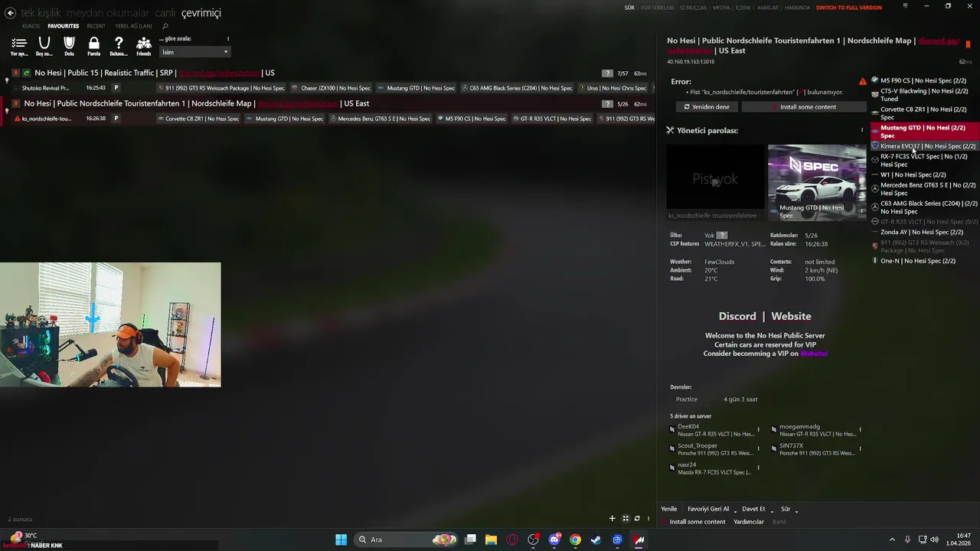Image resolution: width=980 pixels, height=551 pixels.
Task: Expand the 'Davet Et' dropdown arrow
Action: tap(771, 510)
